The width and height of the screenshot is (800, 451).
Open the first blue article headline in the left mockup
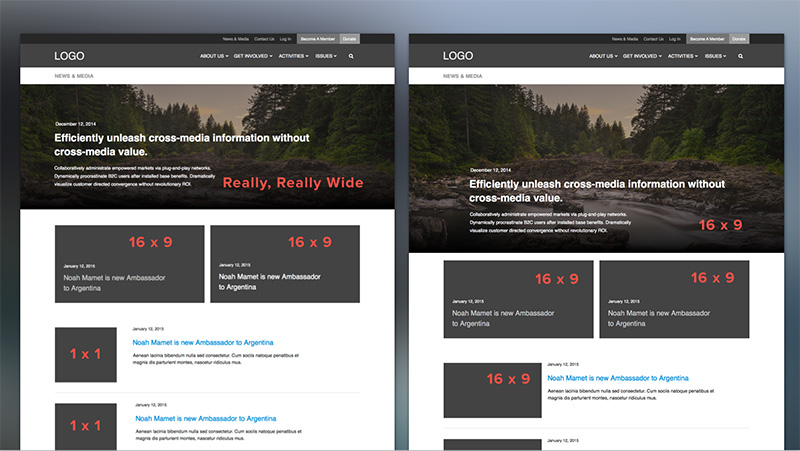click(x=204, y=342)
